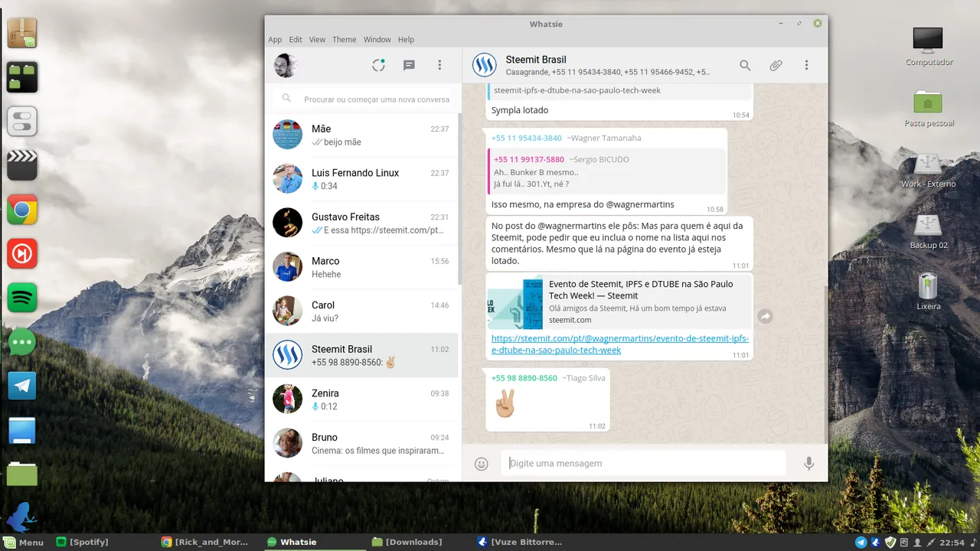This screenshot has width=980, height=551.
Task: Open Steemit Brasil group avatar in header
Action: point(485,65)
